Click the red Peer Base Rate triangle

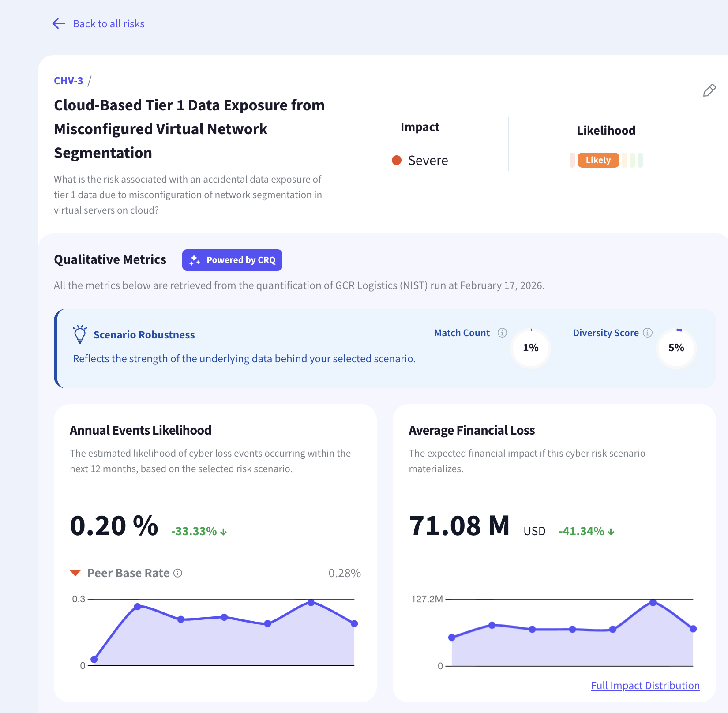coord(75,573)
